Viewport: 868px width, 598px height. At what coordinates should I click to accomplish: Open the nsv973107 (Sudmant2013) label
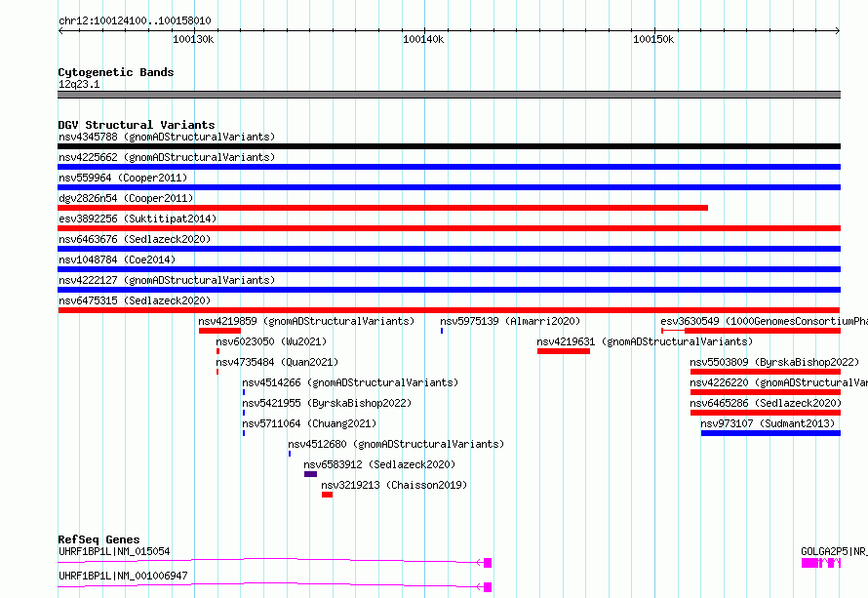768,423
